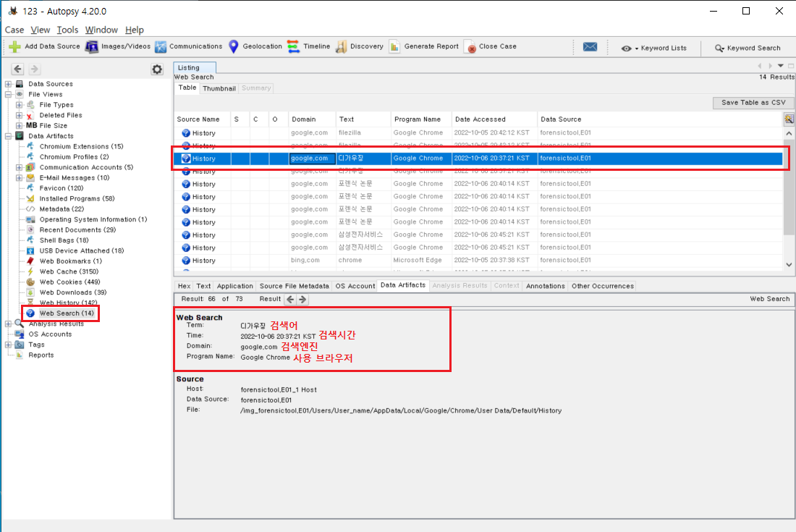Screen dimensions: 796x532
Task: Go to the previous result arrow
Action: click(x=290, y=300)
